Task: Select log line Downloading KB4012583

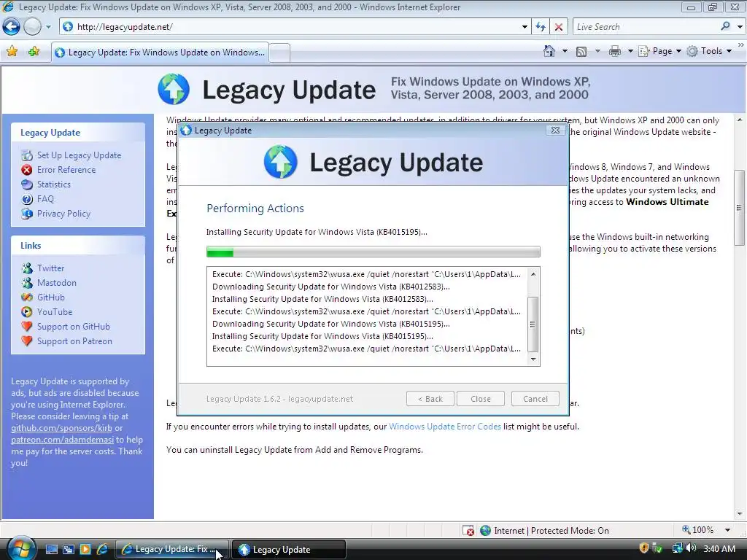Action: tap(330, 287)
